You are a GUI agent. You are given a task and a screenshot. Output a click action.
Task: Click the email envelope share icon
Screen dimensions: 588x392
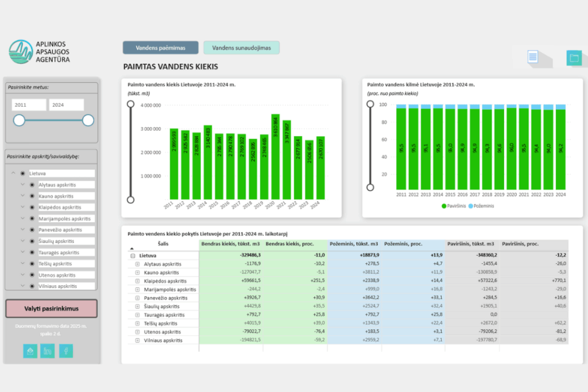[x=30, y=351]
